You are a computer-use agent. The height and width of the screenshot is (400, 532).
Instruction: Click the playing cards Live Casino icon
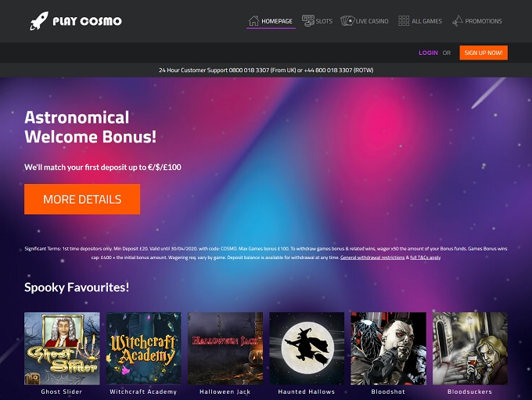[x=347, y=21]
